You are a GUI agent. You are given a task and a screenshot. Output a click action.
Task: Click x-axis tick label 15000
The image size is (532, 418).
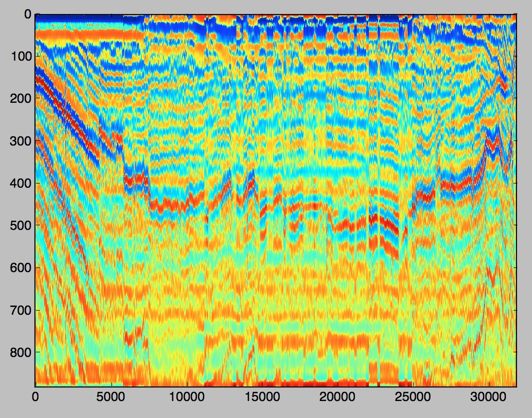262,397
